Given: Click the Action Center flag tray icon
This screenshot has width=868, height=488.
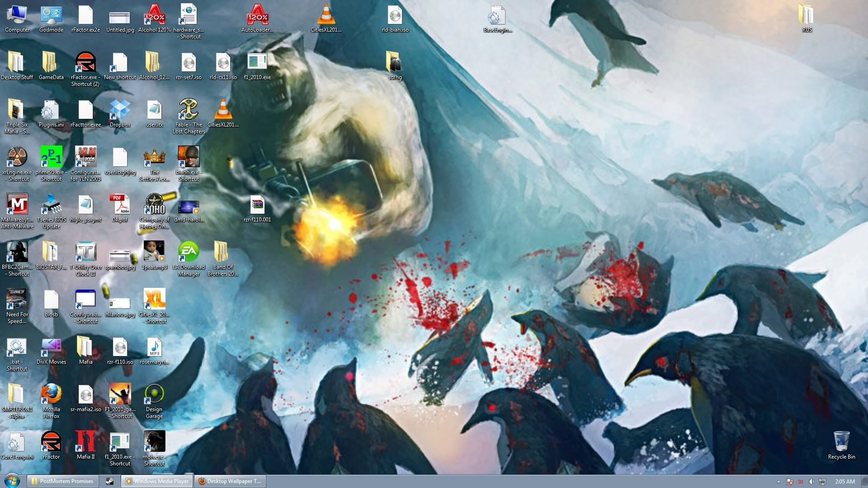Looking at the screenshot, I should click(x=790, y=482).
